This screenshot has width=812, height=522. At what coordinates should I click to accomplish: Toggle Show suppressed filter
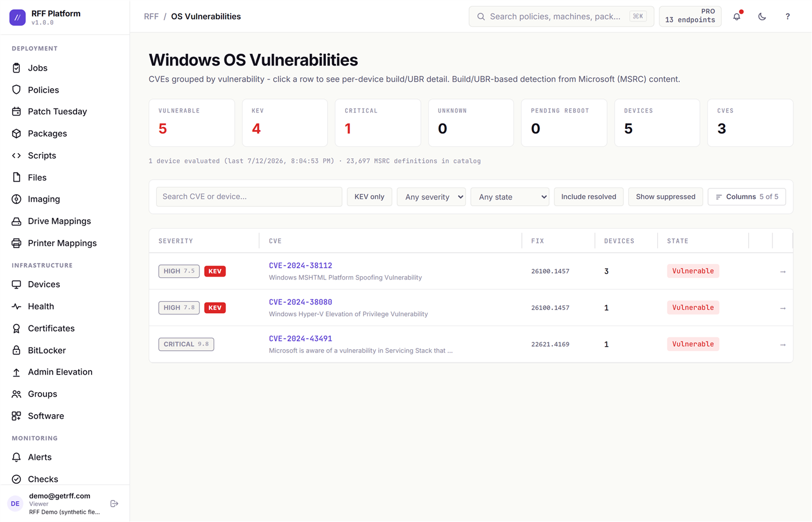coord(665,197)
